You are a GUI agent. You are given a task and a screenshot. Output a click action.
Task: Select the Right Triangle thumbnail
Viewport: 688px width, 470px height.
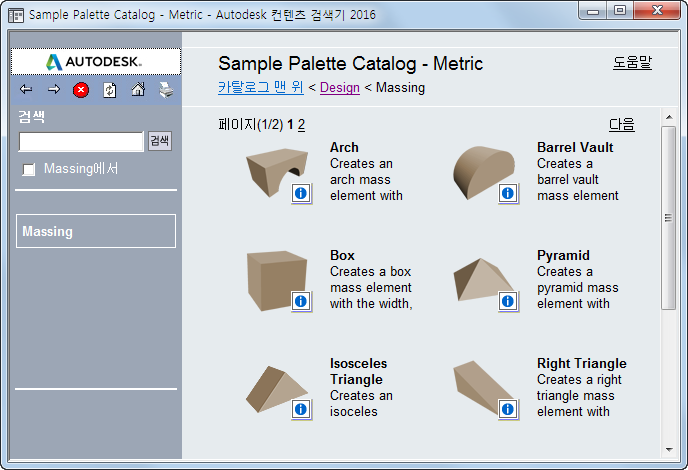pyautogui.click(x=483, y=387)
